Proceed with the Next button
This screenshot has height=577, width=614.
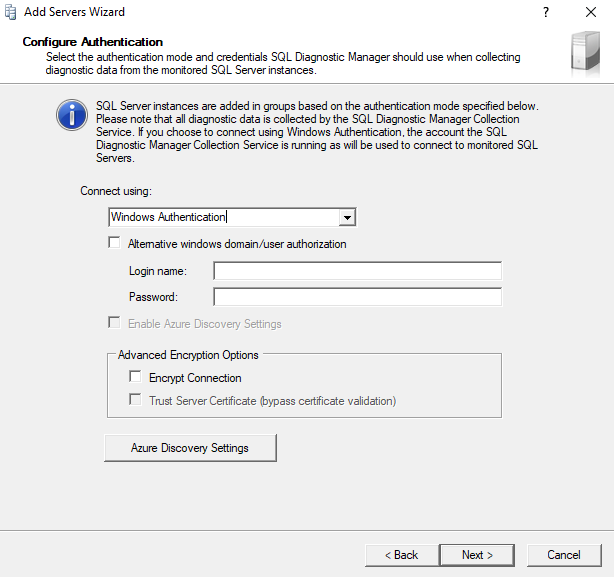click(477, 555)
